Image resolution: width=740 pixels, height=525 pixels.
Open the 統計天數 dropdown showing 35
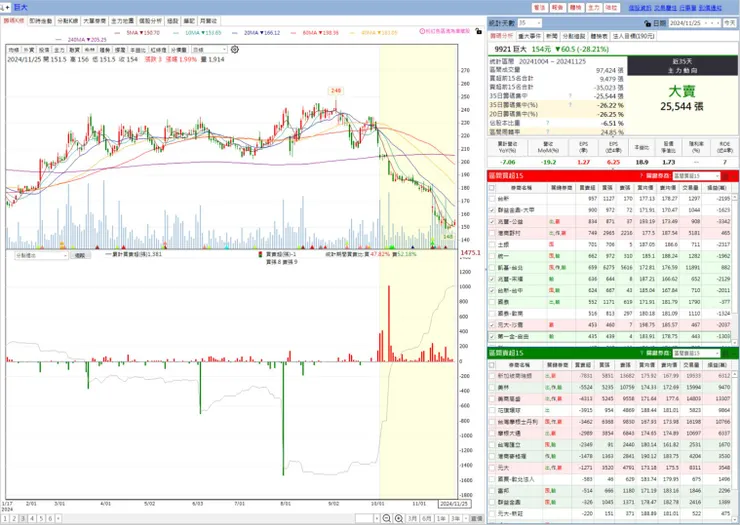pos(530,23)
